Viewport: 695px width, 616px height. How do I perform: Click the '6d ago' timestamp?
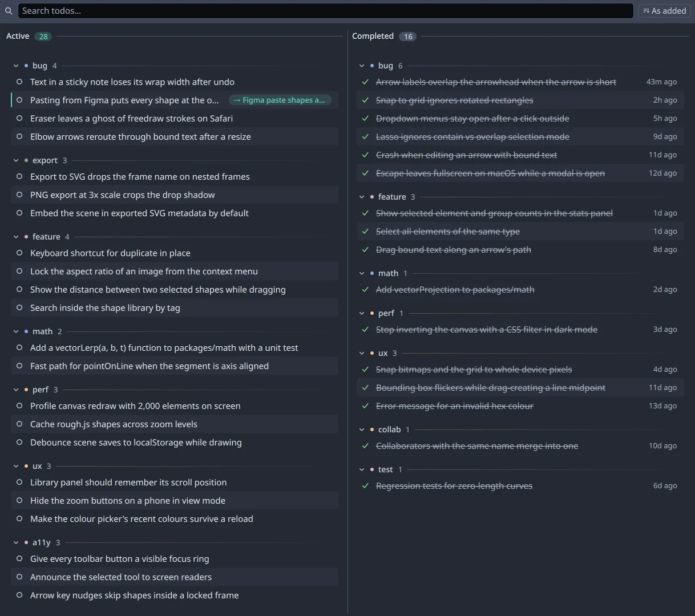665,485
